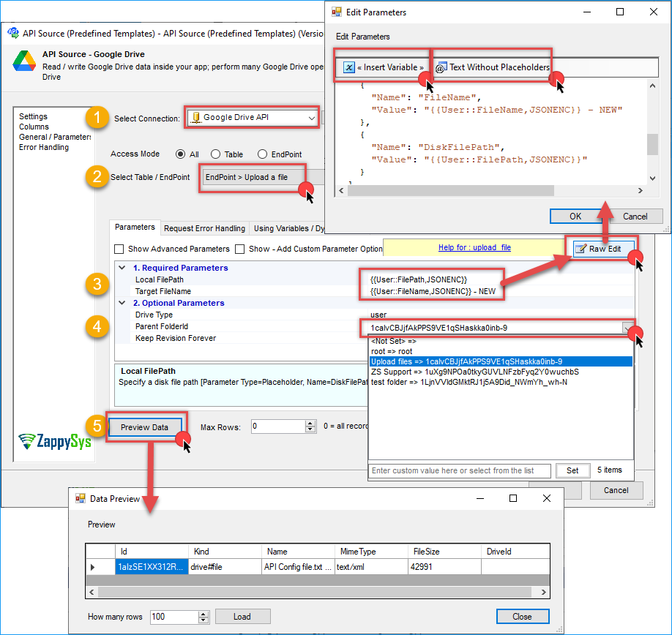Click the API Source window title icon
672x635 pixels.
pos(13,32)
